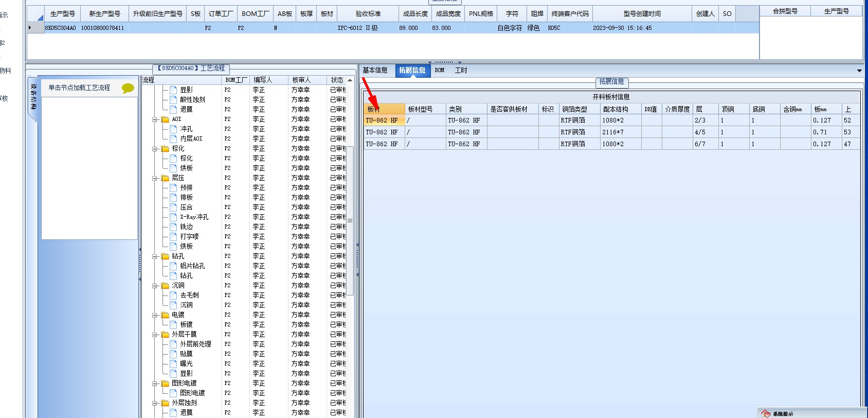868x418 pixels.
Task: Collapse the 棕化 folder node
Action: point(155,149)
